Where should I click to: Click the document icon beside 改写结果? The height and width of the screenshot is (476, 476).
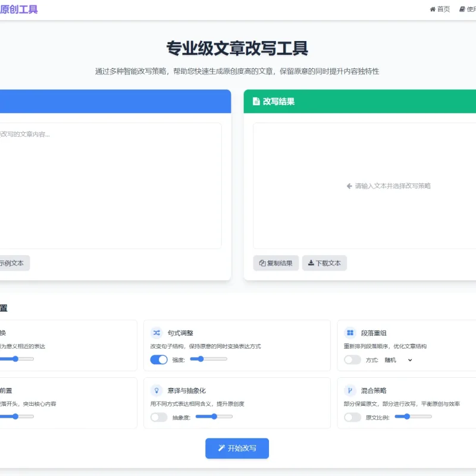point(256,101)
